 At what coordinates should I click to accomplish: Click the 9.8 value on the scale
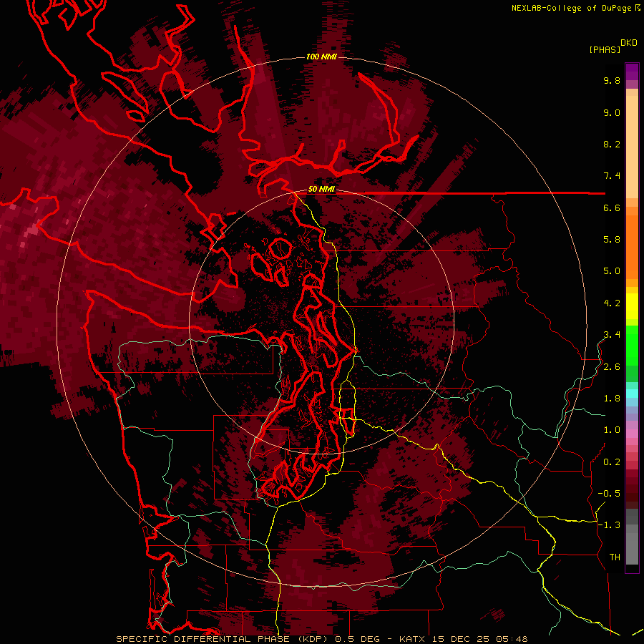[x=612, y=80]
